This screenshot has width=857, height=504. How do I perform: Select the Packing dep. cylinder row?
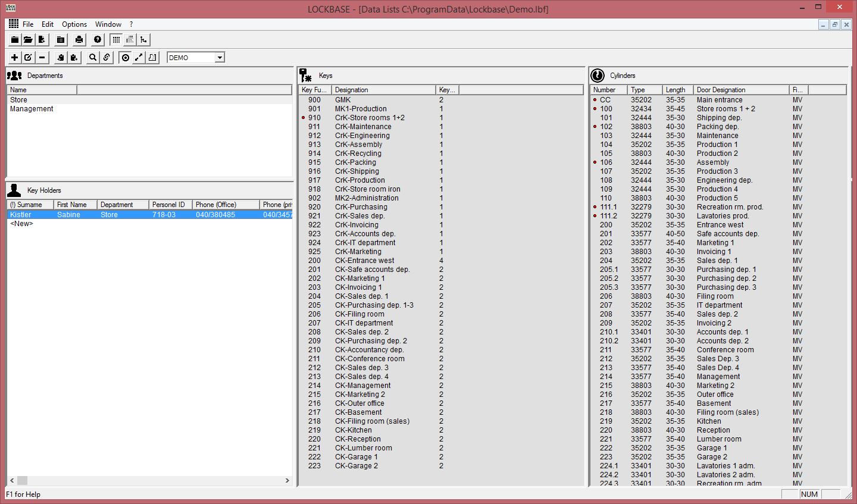click(718, 127)
